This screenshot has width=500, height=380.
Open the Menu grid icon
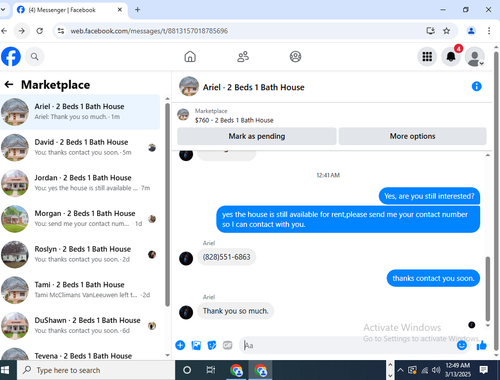pos(427,57)
